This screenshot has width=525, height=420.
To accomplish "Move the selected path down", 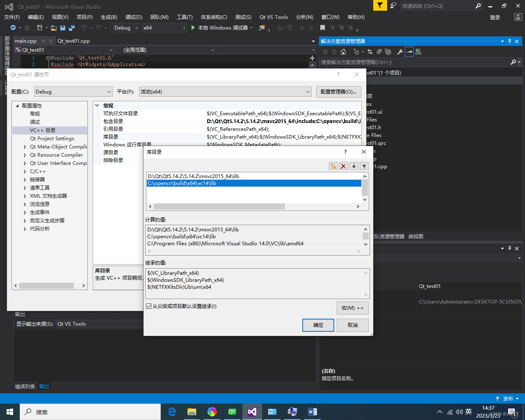I will (x=354, y=166).
